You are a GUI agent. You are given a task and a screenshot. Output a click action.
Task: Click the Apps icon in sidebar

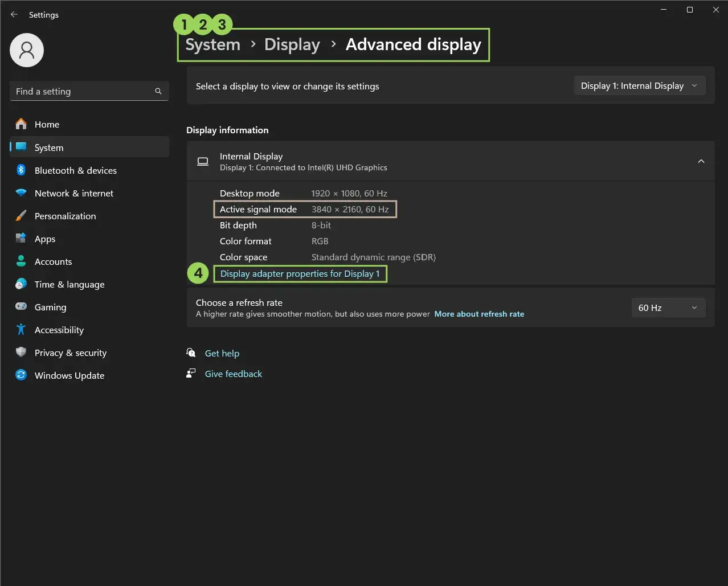click(21, 239)
